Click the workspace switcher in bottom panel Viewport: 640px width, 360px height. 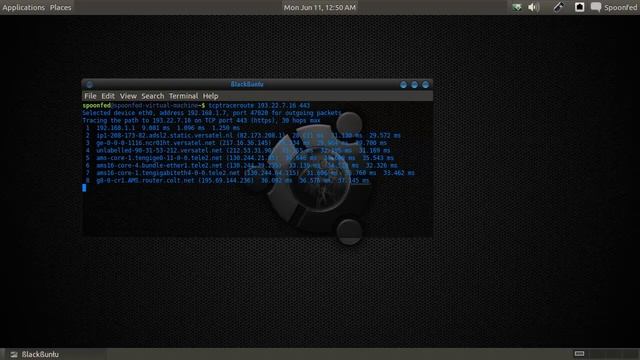[x=613, y=354]
